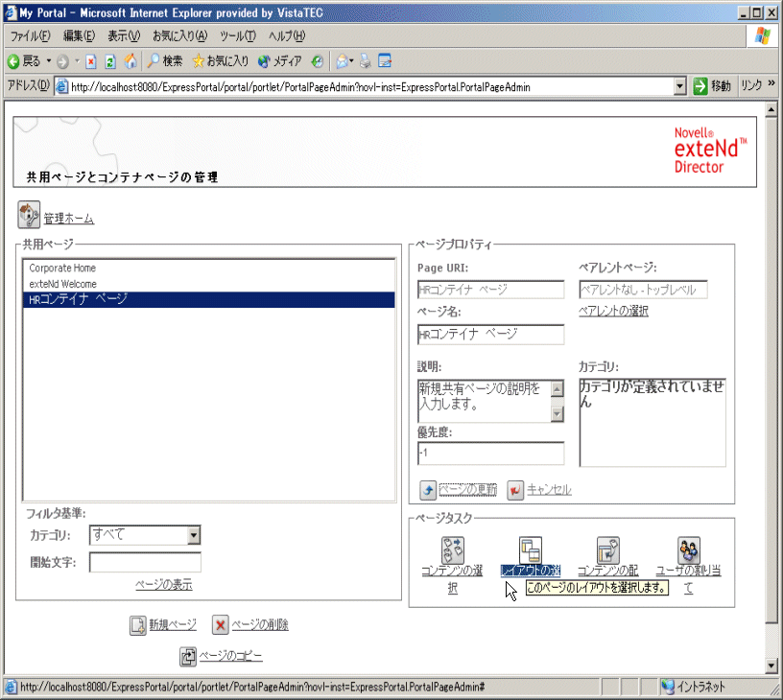Viewport: 783px width, 700px height.
Task: Click the Choose Content (コンテンツの選択) icon
Action: 452,549
